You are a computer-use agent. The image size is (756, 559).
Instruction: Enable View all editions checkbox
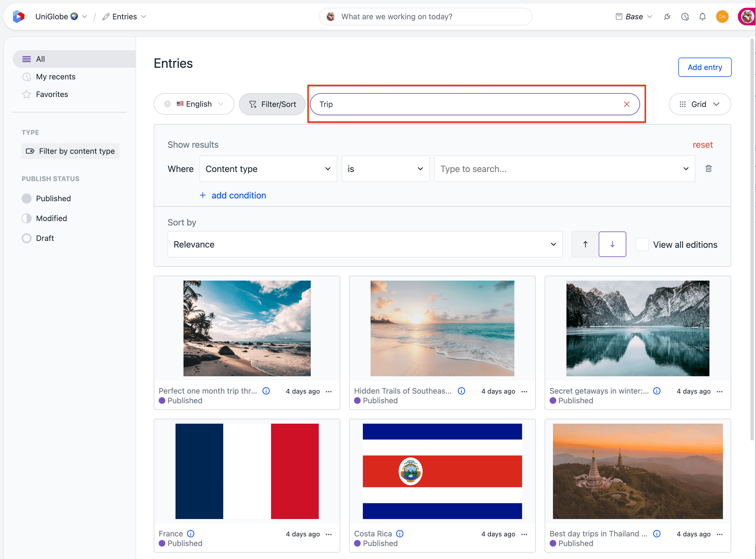tap(642, 244)
